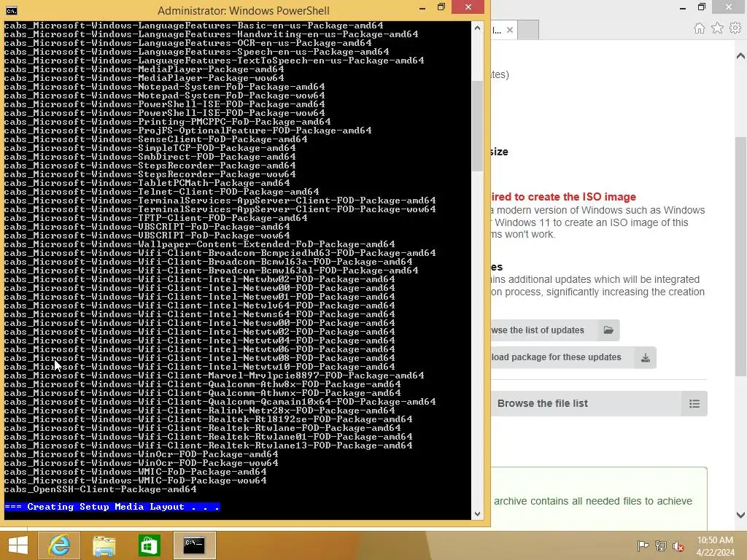The image size is (747, 560).
Task: Click the clock showing 10:50 AM
Action: (x=715, y=540)
